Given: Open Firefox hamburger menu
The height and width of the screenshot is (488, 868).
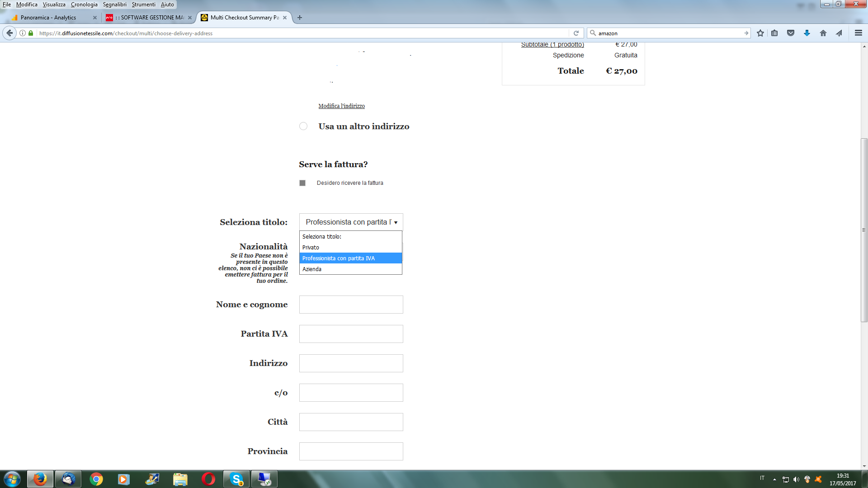Looking at the screenshot, I should (858, 33).
